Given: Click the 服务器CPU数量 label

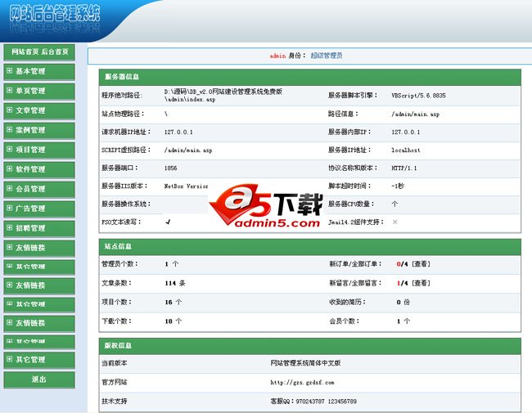Looking at the screenshot, I should (x=351, y=204).
